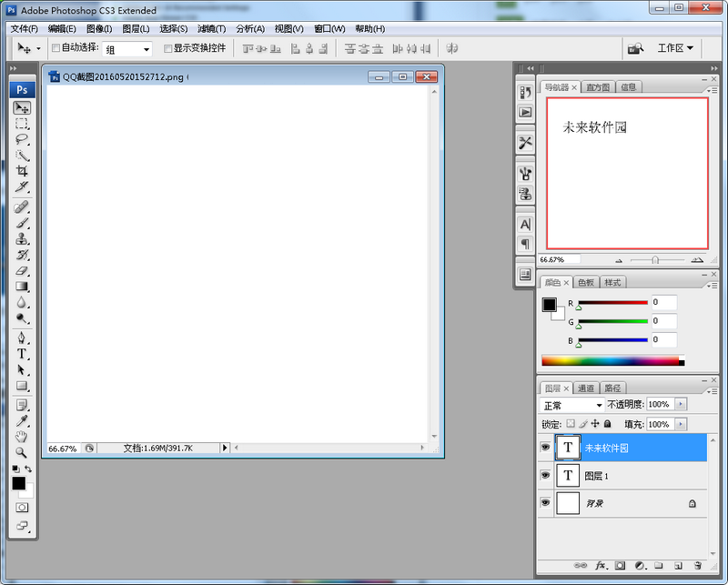Click the foreground color swatch in Color panel
The height and width of the screenshot is (585, 728).
point(550,305)
